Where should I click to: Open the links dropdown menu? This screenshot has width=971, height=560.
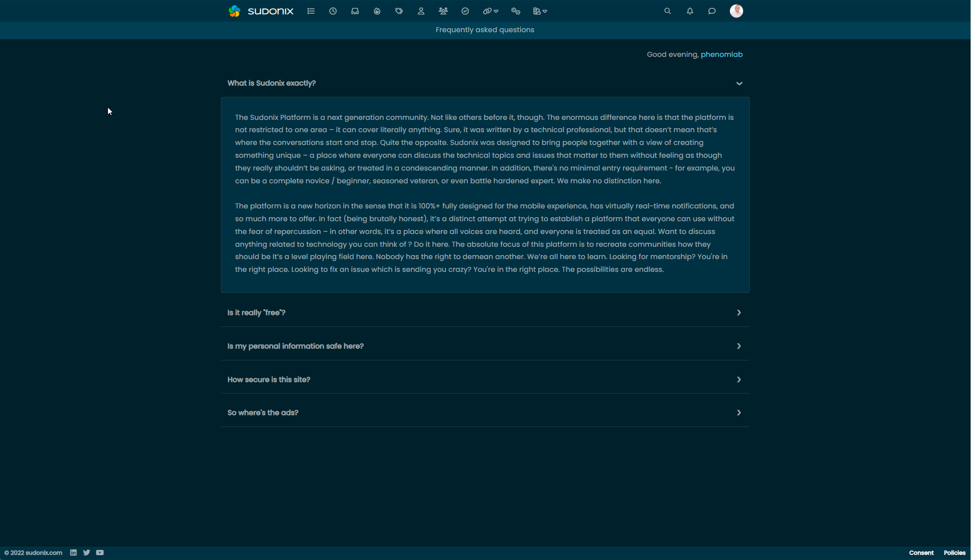click(490, 11)
